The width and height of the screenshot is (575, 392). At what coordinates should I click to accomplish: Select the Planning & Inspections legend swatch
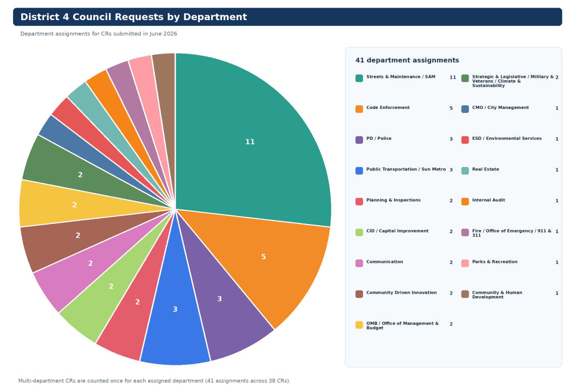pos(359,201)
